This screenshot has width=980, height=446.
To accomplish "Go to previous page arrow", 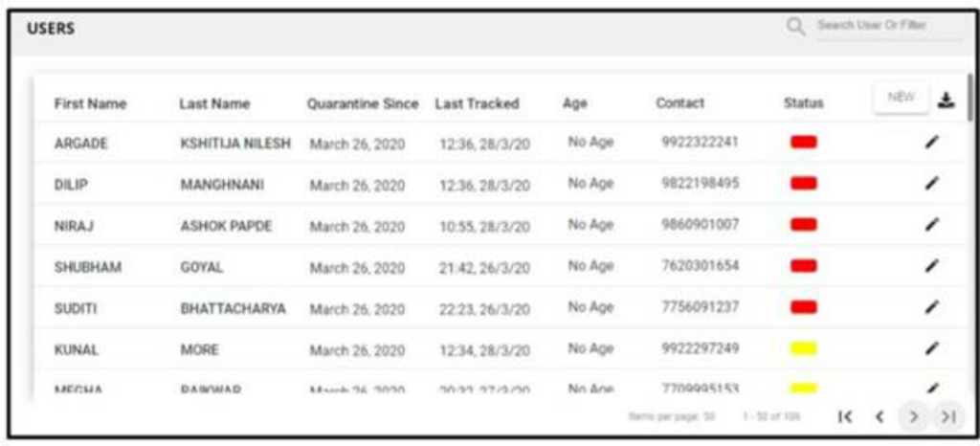I will coord(880,416).
